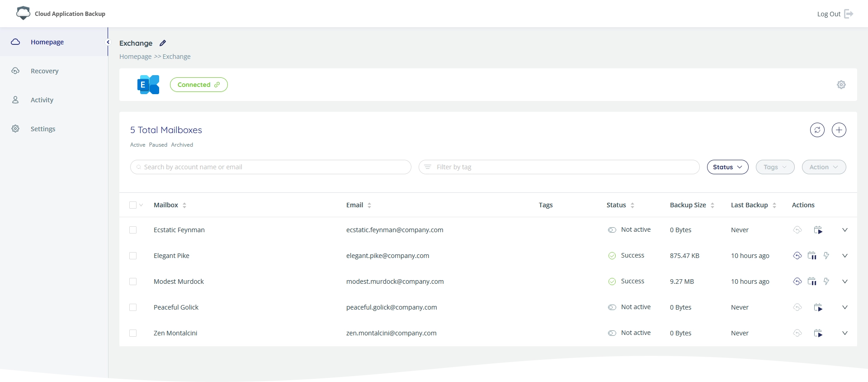The image size is (868, 382).
Task: Click activate backup icon for Peaceful Golick
Action: (x=818, y=307)
